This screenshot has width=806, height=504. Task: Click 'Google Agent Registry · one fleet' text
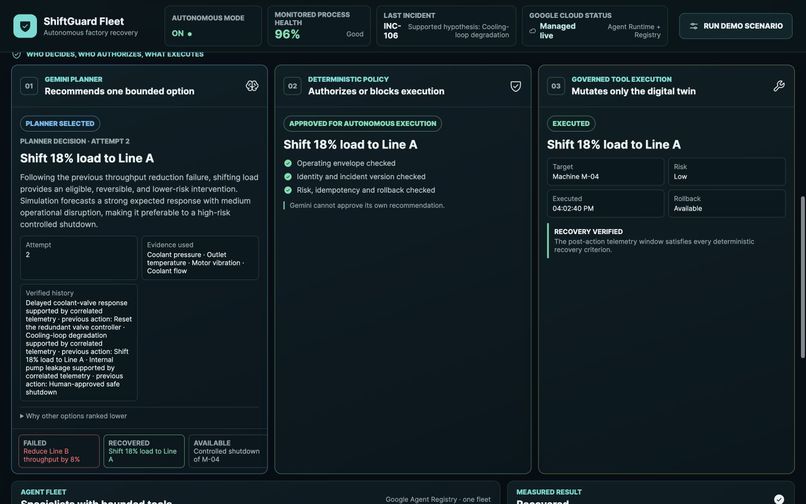point(438,499)
